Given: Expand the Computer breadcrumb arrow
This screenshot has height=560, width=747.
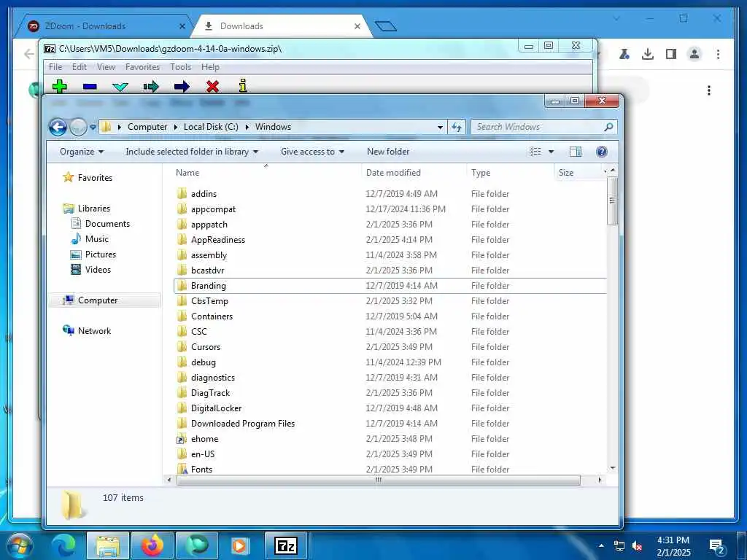Looking at the screenshot, I should pyautogui.click(x=175, y=127).
